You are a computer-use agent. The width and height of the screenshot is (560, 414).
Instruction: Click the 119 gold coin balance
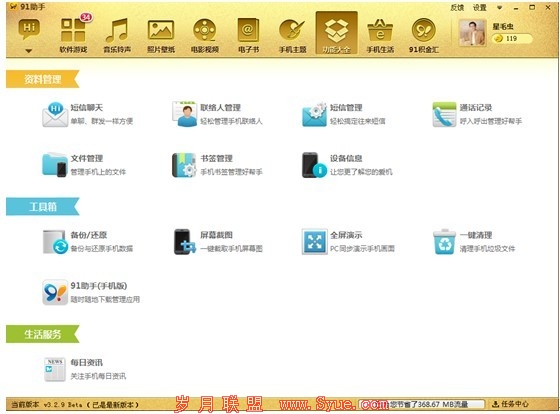tap(511, 39)
